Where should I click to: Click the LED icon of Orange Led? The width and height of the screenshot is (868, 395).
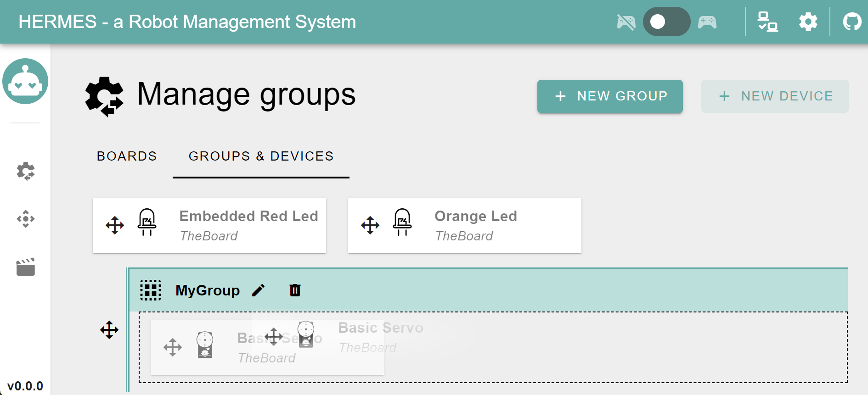402,222
